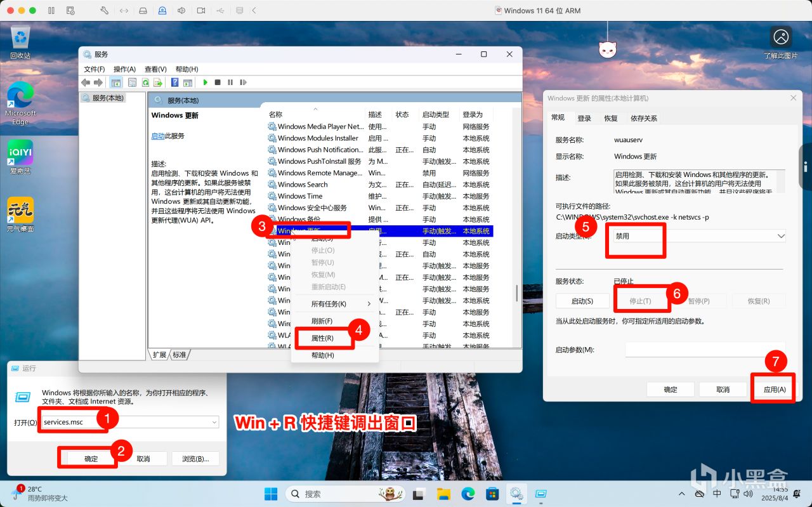Click the 应用(A) button
The width and height of the screenshot is (812, 507).
point(774,390)
